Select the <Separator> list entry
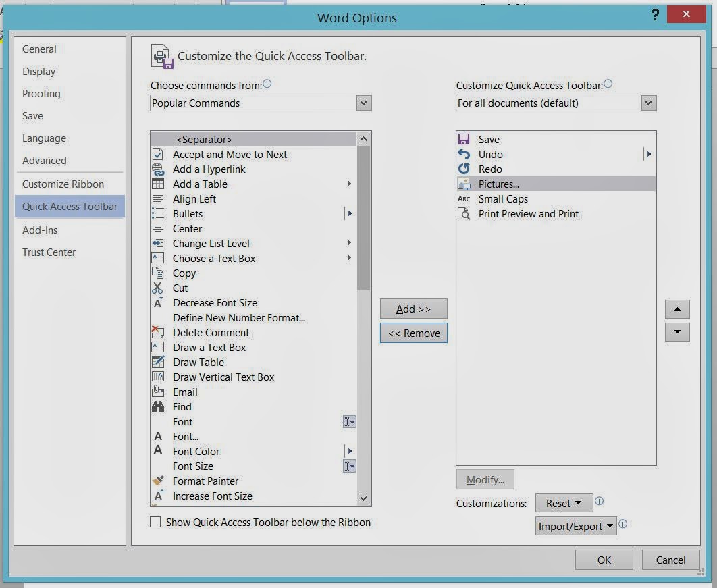 click(x=254, y=139)
